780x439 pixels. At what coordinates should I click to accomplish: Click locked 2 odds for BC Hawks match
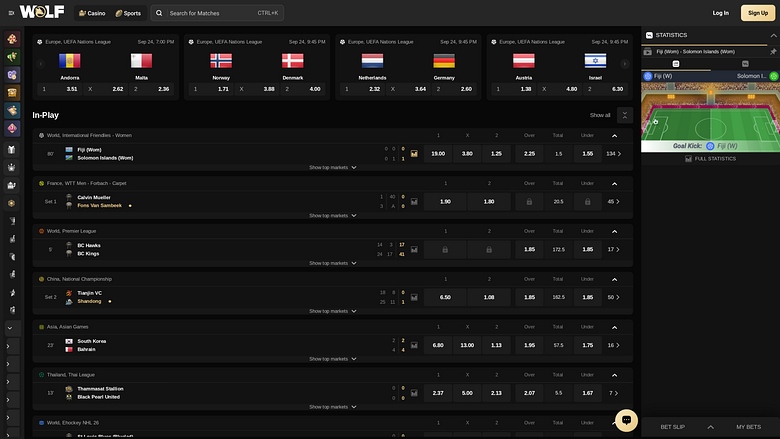click(x=489, y=250)
